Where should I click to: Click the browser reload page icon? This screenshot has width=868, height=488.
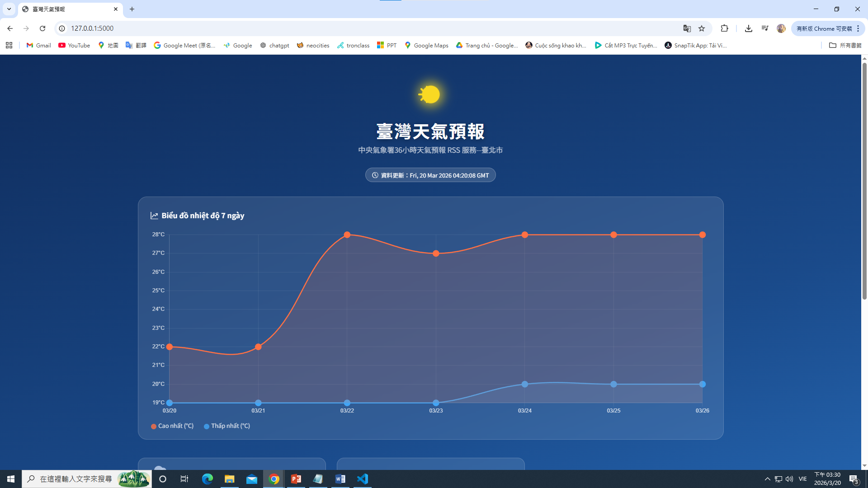[42, 28]
